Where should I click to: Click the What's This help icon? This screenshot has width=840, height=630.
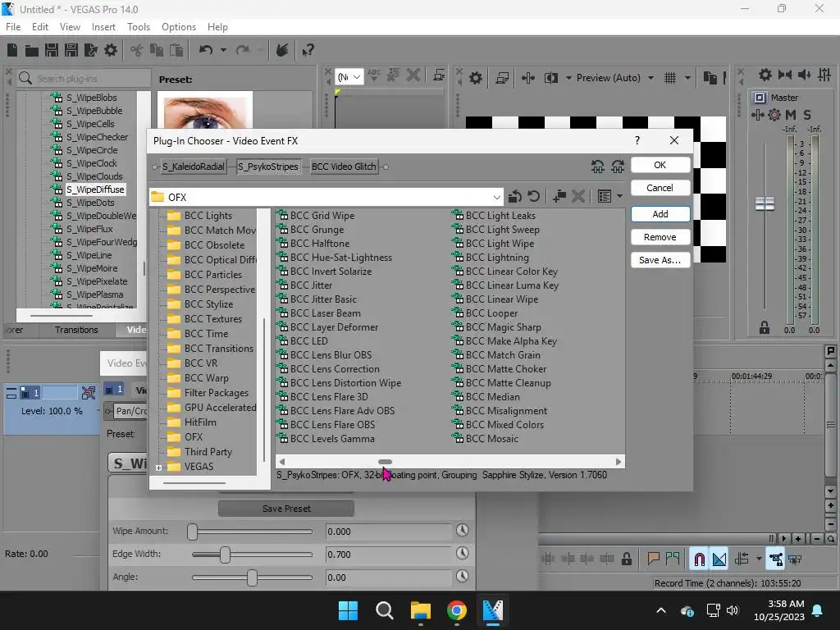tap(308, 50)
